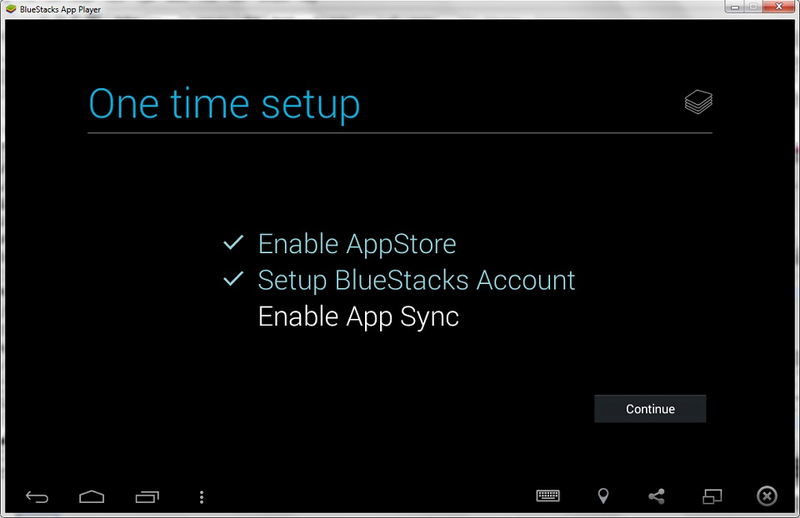The height and width of the screenshot is (518, 800).
Task: Click the circled X exit icon
Action: [x=767, y=496]
